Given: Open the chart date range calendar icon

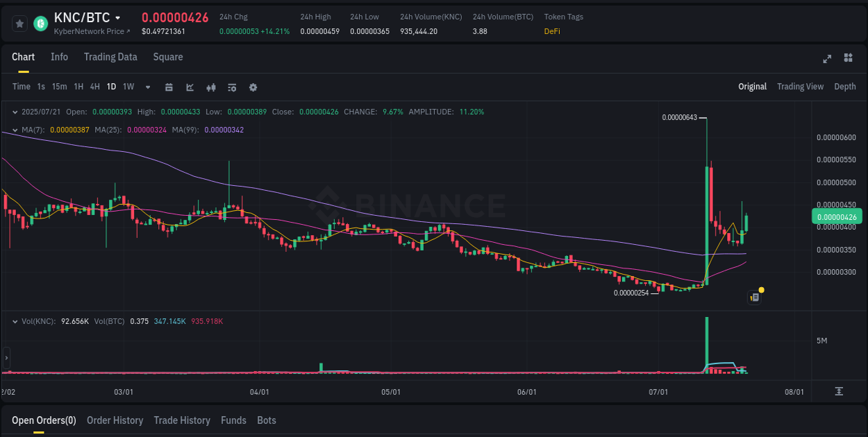Looking at the screenshot, I should click(x=169, y=87).
